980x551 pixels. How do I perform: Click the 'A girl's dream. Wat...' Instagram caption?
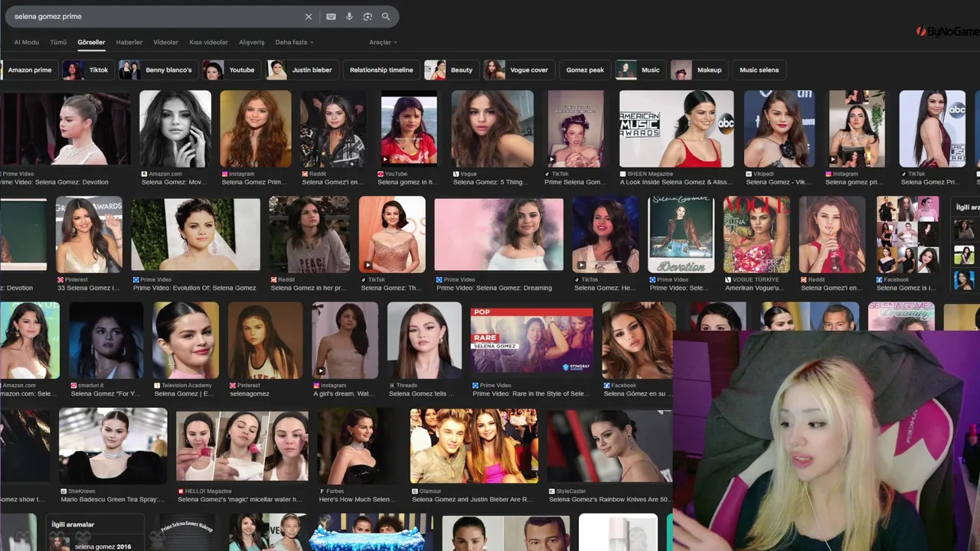pos(344,393)
